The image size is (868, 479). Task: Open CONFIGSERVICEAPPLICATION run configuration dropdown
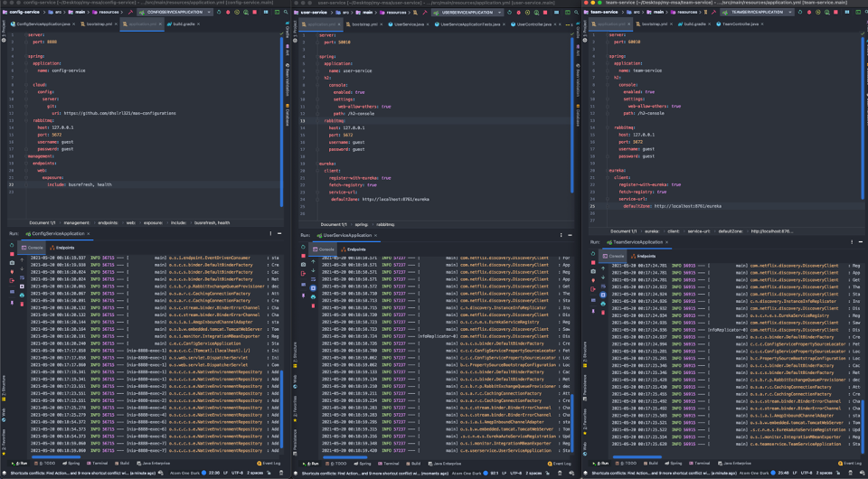pyautogui.click(x=174, y=12)
